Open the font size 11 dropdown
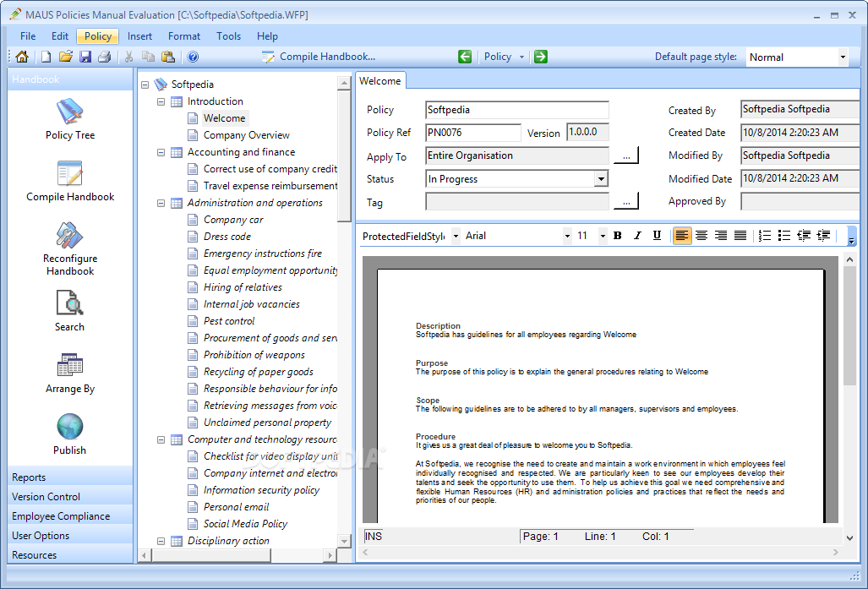The width and height of the screenshot is (868, 589). pyautogui.click(x=603, y=237)
